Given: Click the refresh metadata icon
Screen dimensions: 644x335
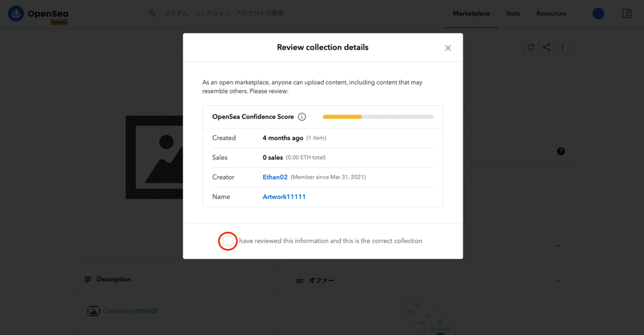Looking at the screenshot, I should [531, 47].
